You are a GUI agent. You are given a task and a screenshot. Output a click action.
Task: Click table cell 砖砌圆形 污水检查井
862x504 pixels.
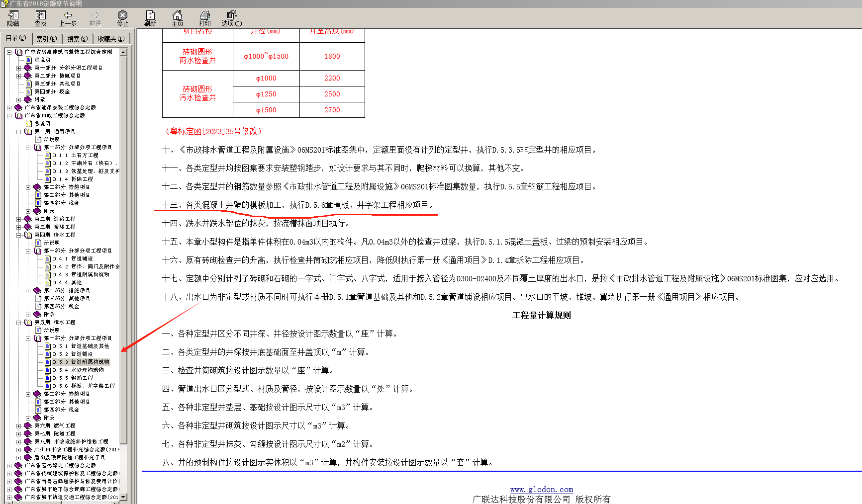pyautogui.click(x=197, y=93)
